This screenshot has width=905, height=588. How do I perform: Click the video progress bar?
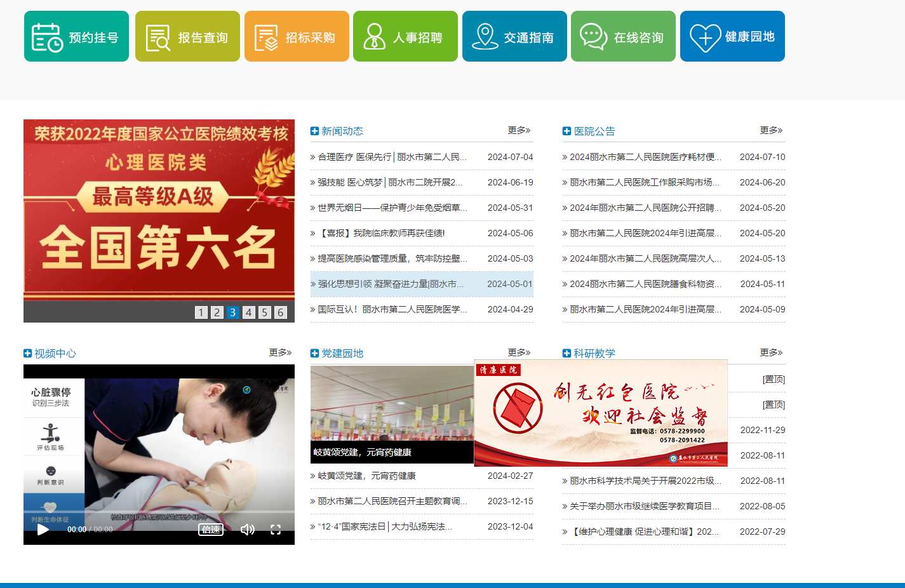coord(159,512)
